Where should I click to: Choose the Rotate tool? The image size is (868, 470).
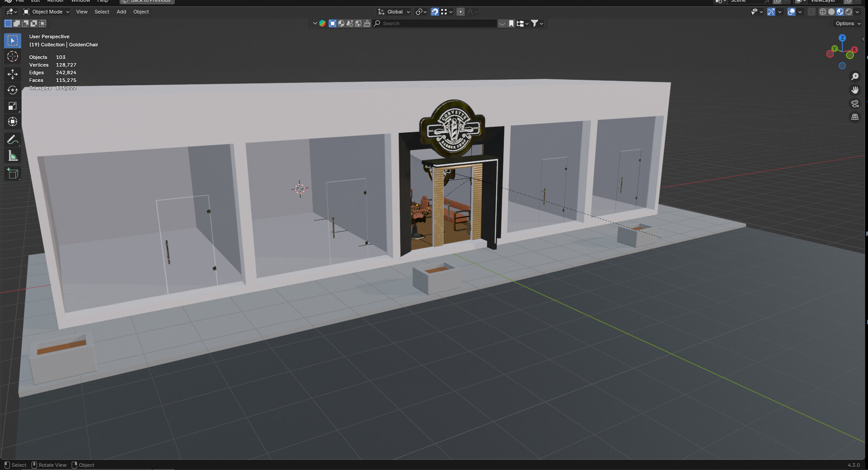click(12, 90)
